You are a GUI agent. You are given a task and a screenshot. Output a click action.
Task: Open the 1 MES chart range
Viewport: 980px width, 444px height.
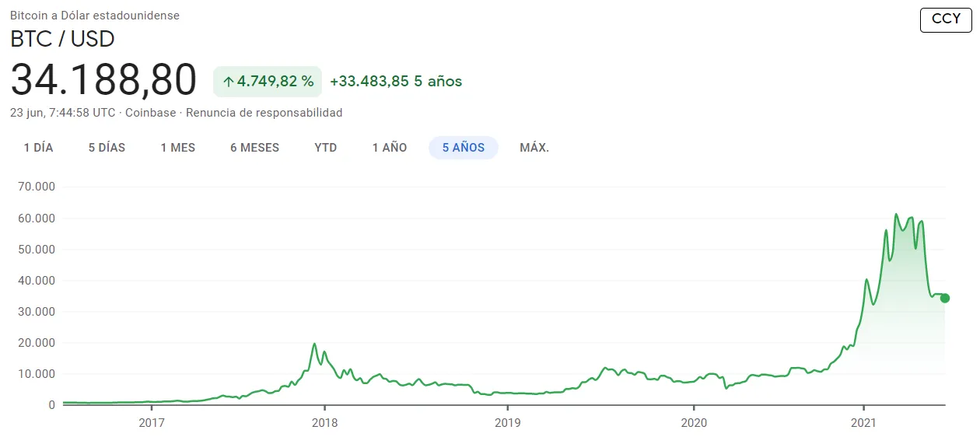pos(178,148)
